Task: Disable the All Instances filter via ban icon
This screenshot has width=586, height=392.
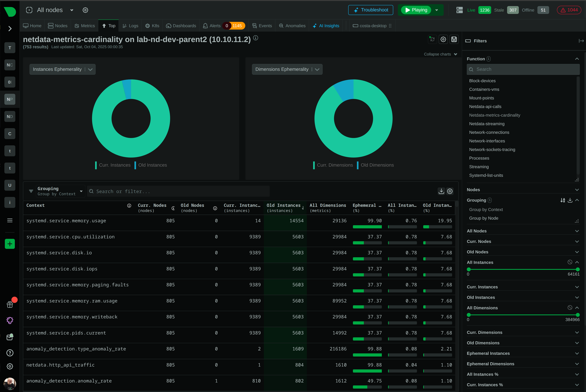Action: coord(570,262)
